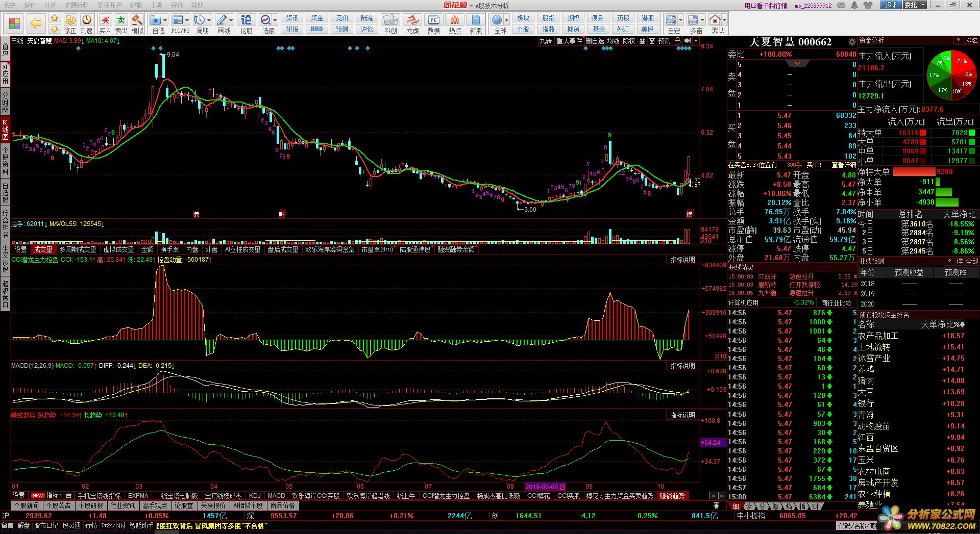This screenshot has height=534, width=980.
Task: Toggle the 除权 adjustment button on chart
Action: (629, 41)
